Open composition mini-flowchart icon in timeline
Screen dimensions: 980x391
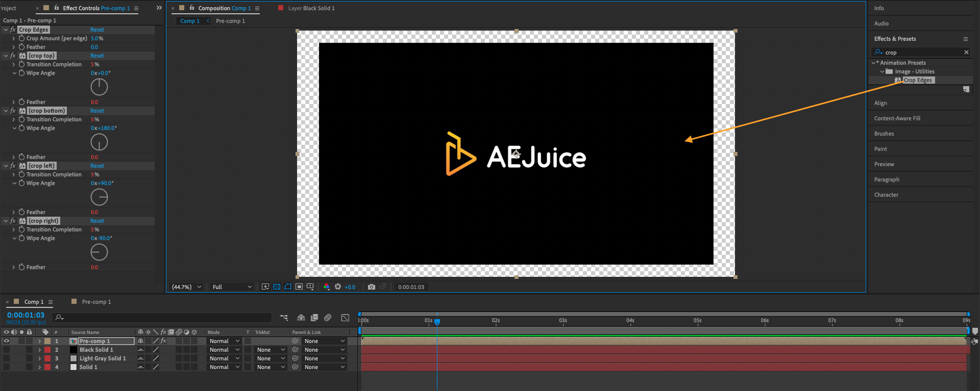(284, 318)
